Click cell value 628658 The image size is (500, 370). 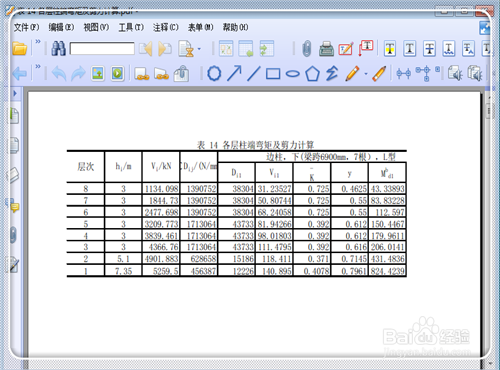click(203, 259)
